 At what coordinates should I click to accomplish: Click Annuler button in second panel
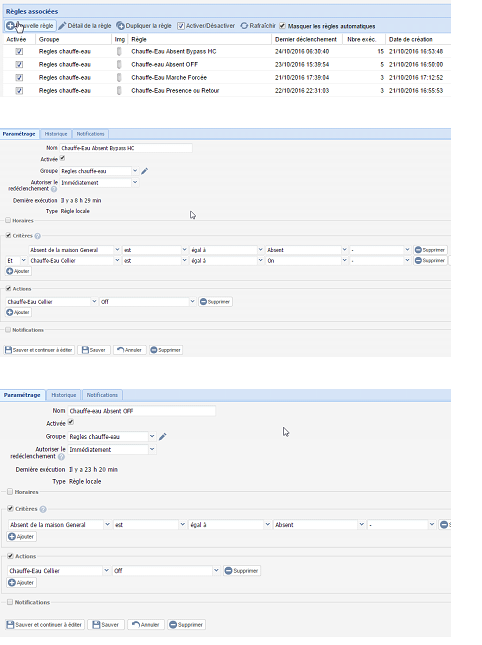[x=146, y=624]
